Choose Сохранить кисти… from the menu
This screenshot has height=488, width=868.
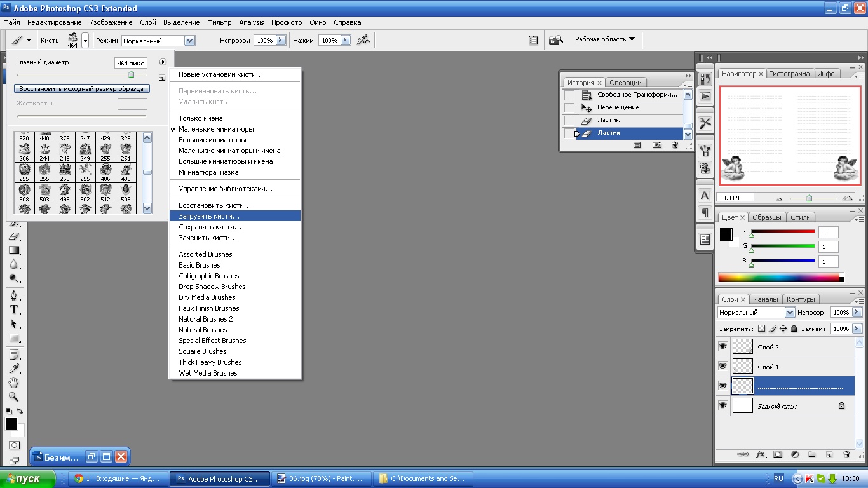[x=235, y=227]
